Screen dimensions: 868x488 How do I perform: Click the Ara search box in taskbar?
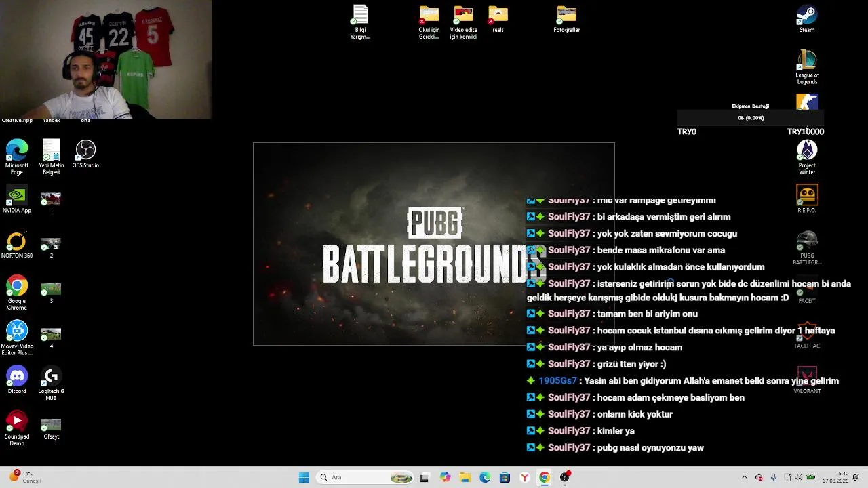tap(366, 477)
